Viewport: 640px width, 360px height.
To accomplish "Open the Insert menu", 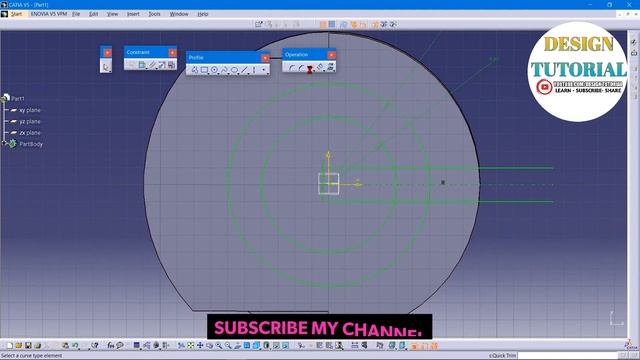I will (133, 14).
